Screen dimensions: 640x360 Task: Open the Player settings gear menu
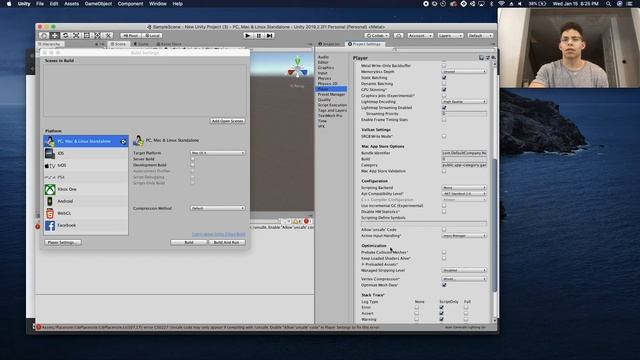click(x=493, y=58)
